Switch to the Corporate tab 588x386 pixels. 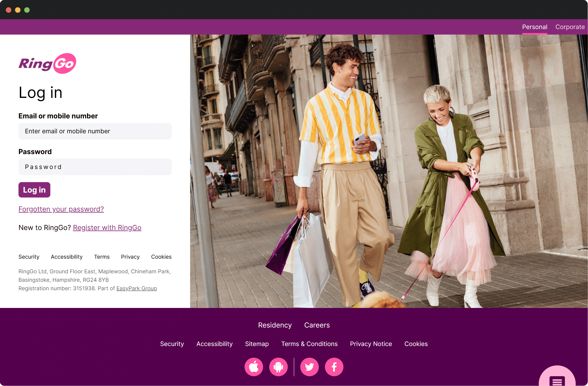pyautogui.click(x=570, y=27)
